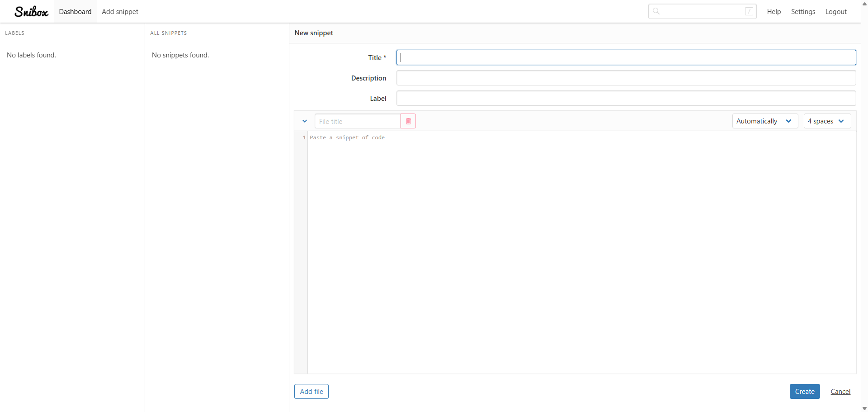Cancel the new snippet
The height and width of the screenshot is (412, 868).
coord(840,392)
